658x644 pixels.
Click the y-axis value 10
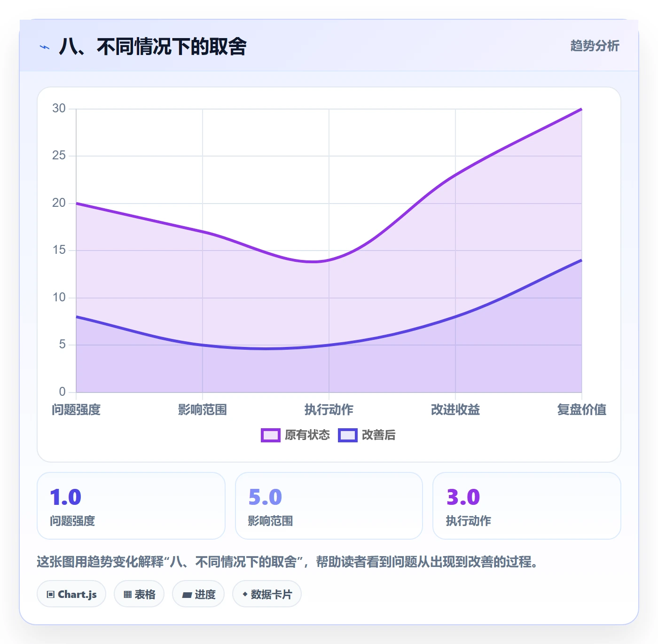59,298
